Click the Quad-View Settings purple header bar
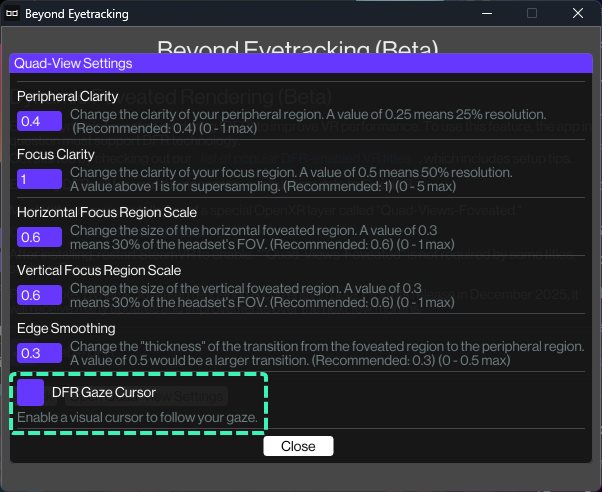Image resolution: width=602 pixels, height=492 pixels. point(301,63)
